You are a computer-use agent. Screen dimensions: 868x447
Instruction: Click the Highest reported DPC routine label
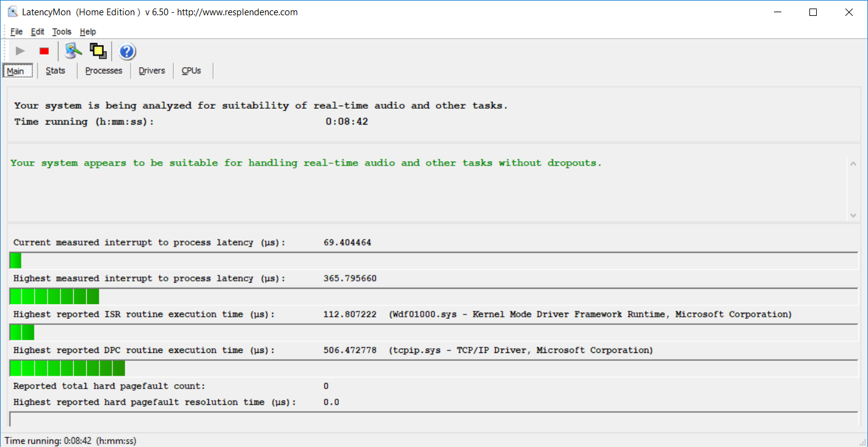144,351
